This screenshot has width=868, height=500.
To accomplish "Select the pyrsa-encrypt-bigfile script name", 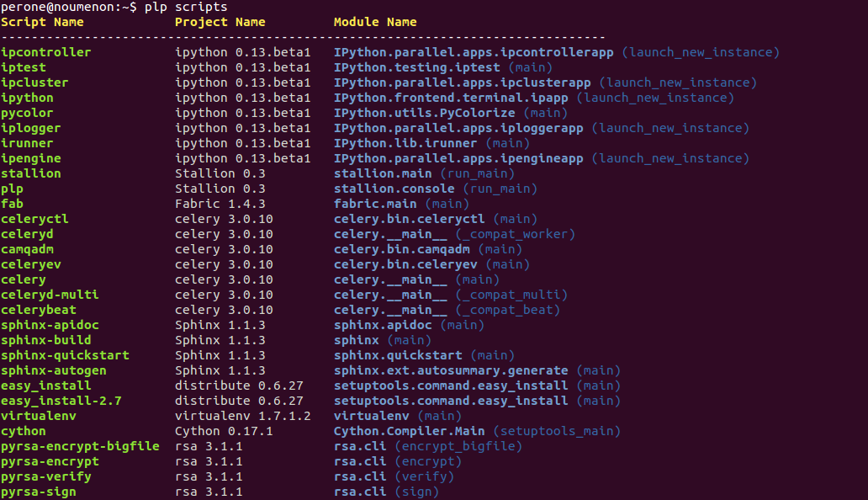I will pyautogui.click(x=80, y=446).
